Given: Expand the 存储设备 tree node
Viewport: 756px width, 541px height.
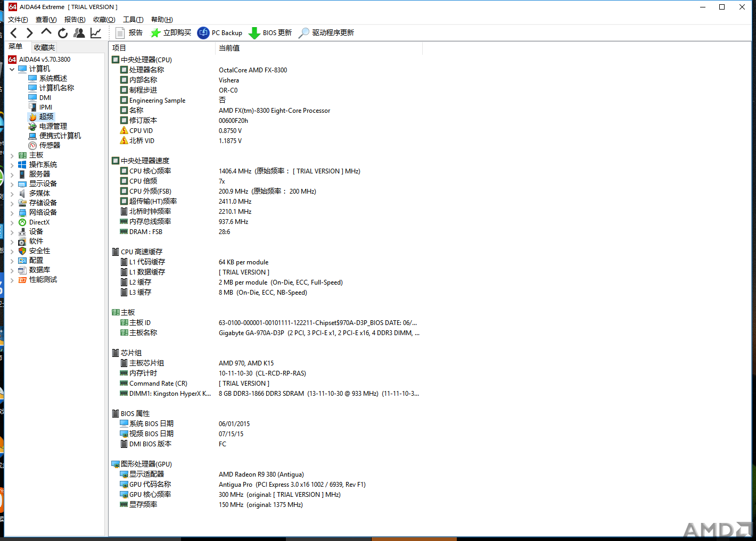Looking at the screenshot, I should [x=12, y=203].
